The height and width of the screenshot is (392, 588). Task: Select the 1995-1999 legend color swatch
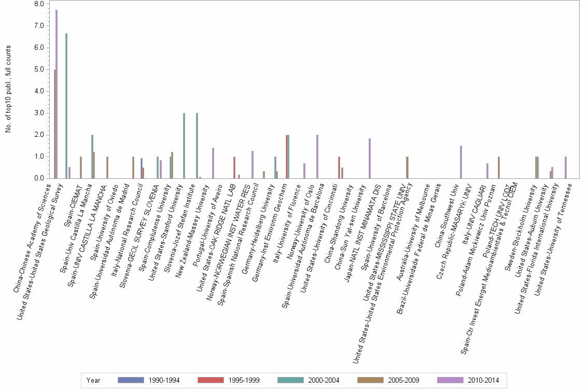point(211,380)
